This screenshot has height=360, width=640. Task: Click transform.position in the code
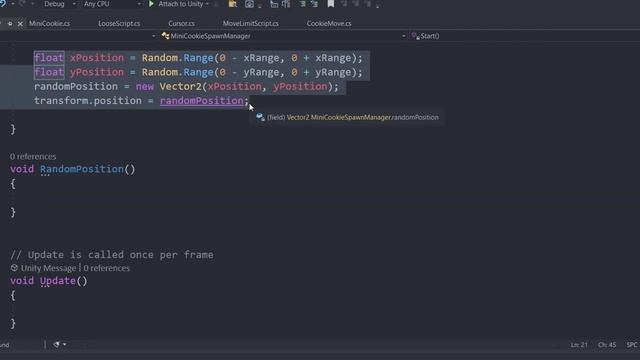(88, 101)
